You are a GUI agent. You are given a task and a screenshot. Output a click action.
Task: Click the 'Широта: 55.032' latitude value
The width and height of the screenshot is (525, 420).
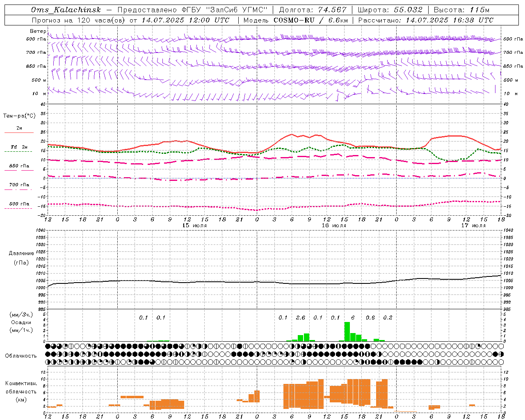click(x=390, y=10)
